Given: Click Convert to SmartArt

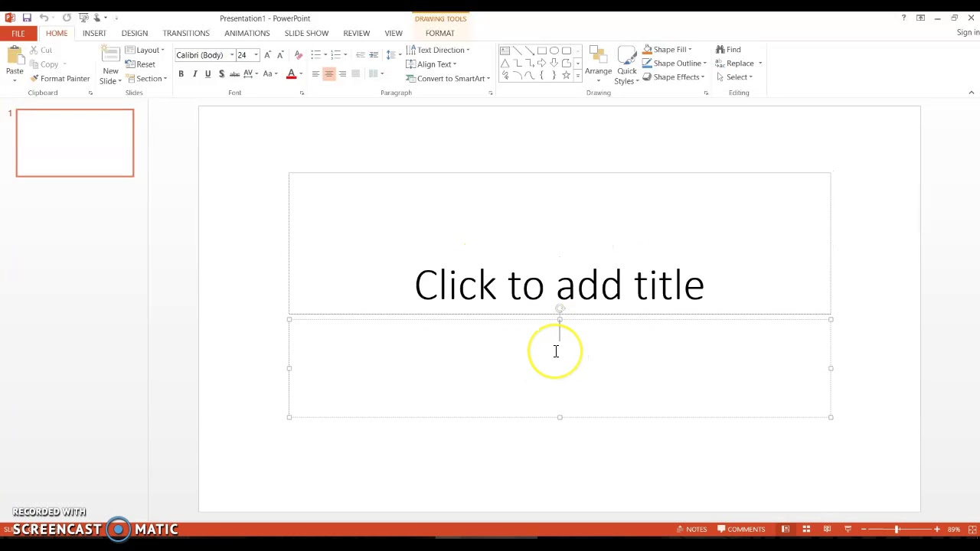Looking at the screenshot, I should pyautogui.click(x=448, y=79).
